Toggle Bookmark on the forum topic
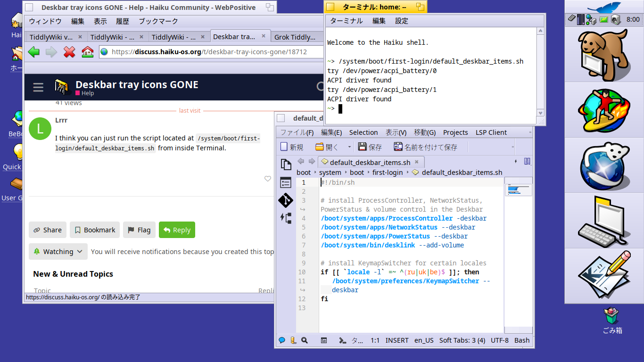Viewport: 644px width, 362px height. [x=95, y=230]
